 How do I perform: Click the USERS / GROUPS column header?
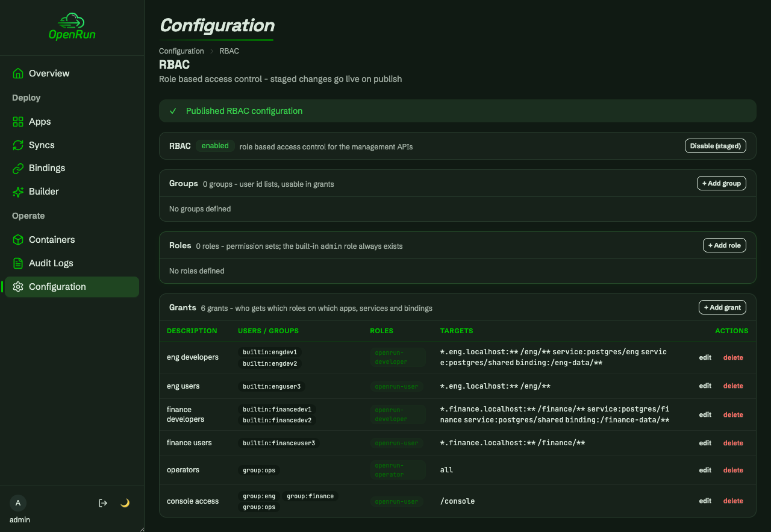[x=269, y=331]
